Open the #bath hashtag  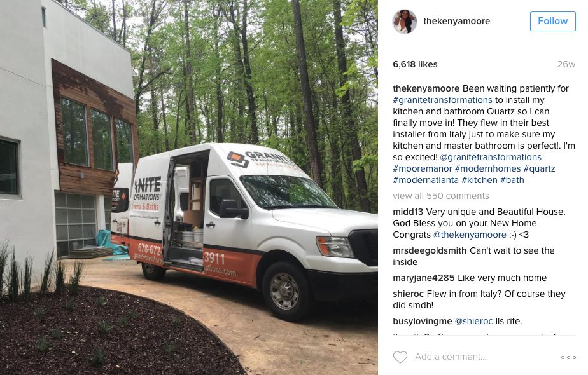pos(512,181)
